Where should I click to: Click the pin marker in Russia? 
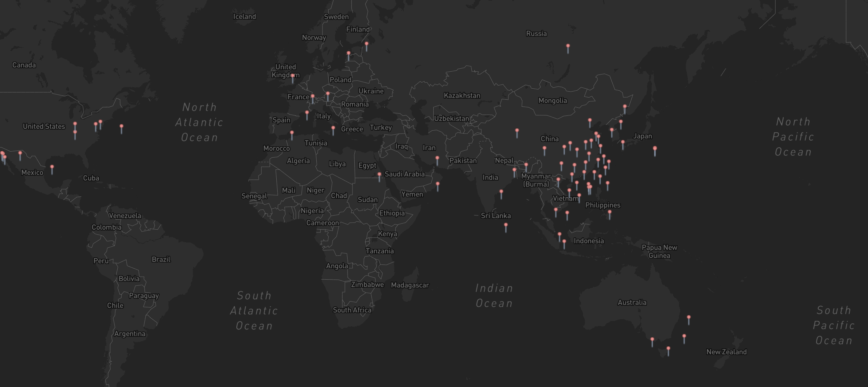568,46
